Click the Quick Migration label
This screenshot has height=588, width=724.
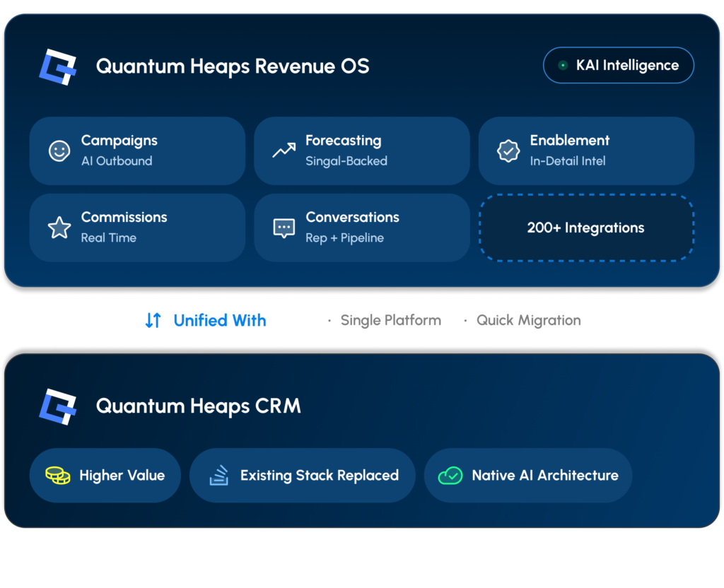528,320
